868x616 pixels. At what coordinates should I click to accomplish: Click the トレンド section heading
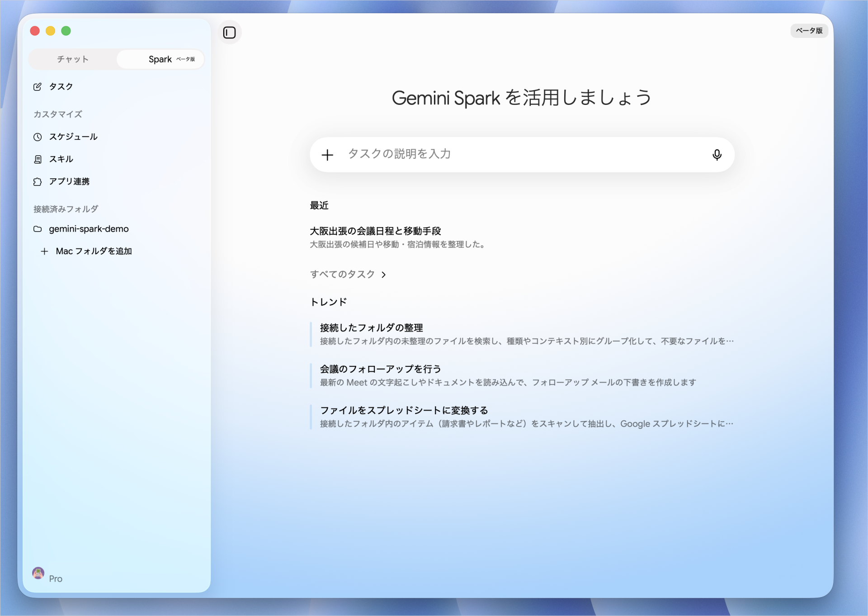coord(328,302)
